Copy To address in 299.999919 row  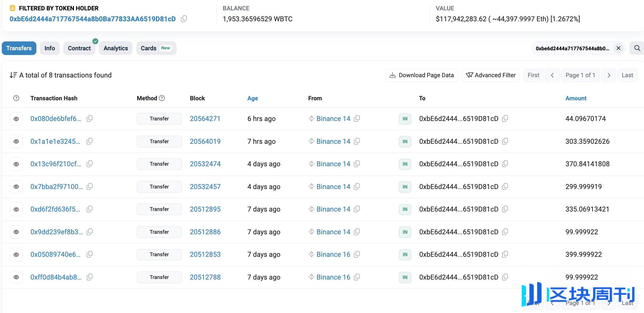pos(505,187)
